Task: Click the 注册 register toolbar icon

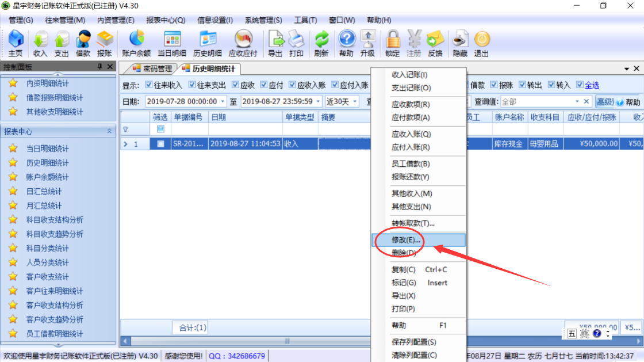Action: (x=413, y=43)
